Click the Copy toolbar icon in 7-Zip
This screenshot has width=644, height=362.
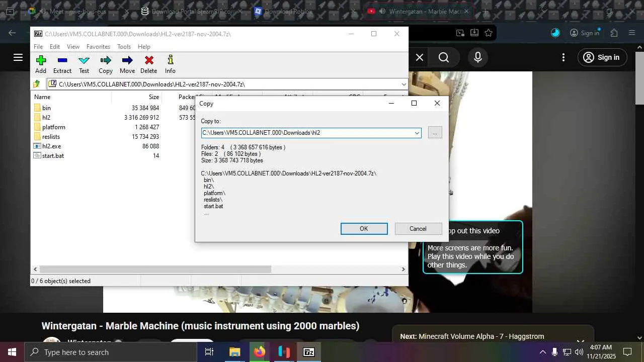pos(106,60)
